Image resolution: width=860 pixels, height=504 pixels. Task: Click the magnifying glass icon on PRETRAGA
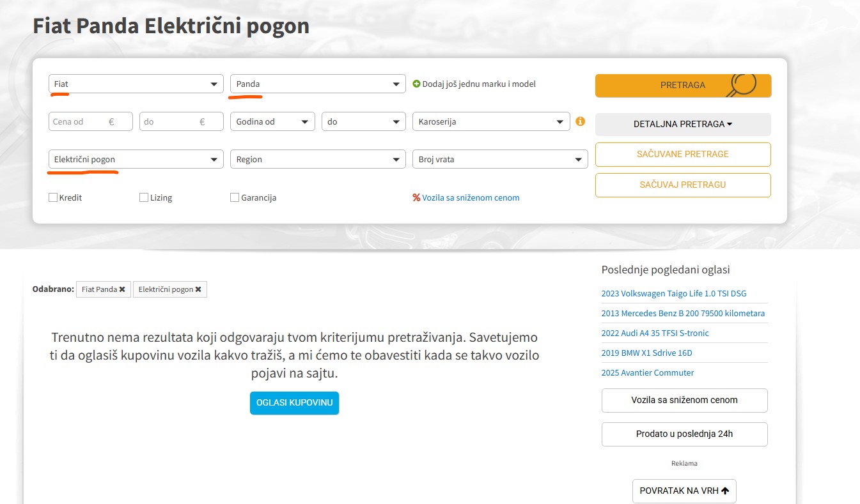point(742,85)
